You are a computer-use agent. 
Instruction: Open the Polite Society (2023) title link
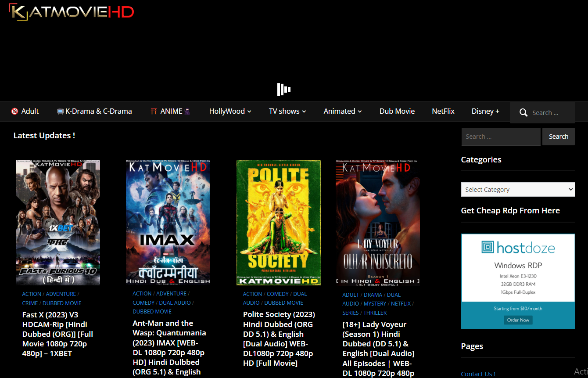pyautogui.click(x=279, y=339)
